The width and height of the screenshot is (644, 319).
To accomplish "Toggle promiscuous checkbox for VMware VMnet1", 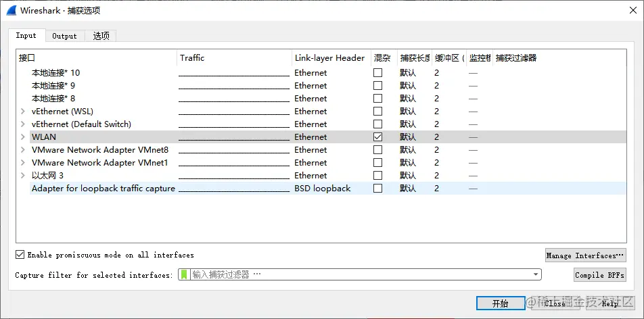I will coord(378,163).
